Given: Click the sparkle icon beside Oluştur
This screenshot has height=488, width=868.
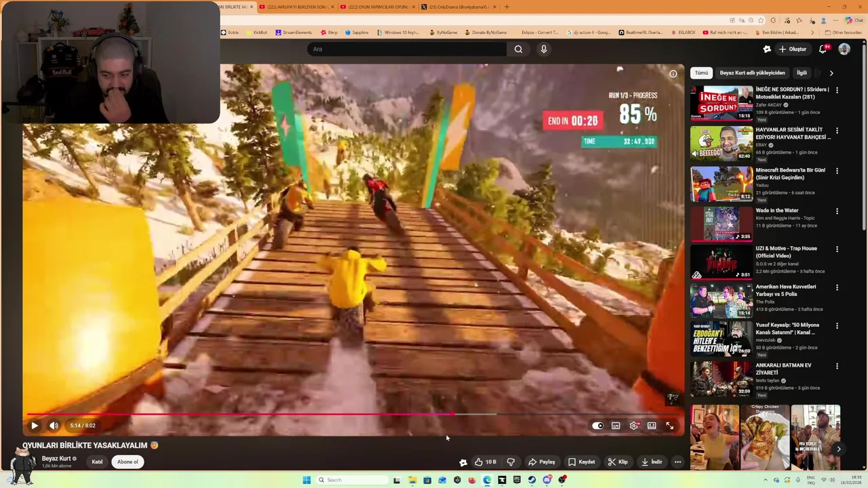Looking at the screenshot, I should tap(767, 49).
